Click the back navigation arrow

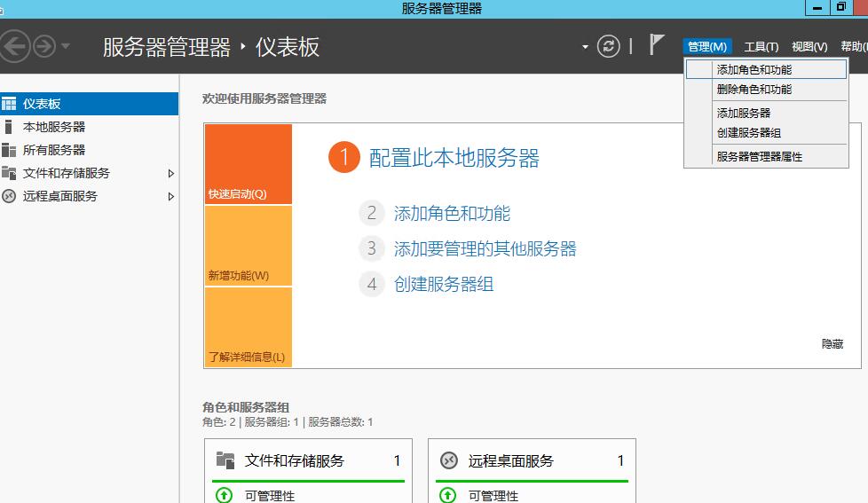[x=17, y=46]
